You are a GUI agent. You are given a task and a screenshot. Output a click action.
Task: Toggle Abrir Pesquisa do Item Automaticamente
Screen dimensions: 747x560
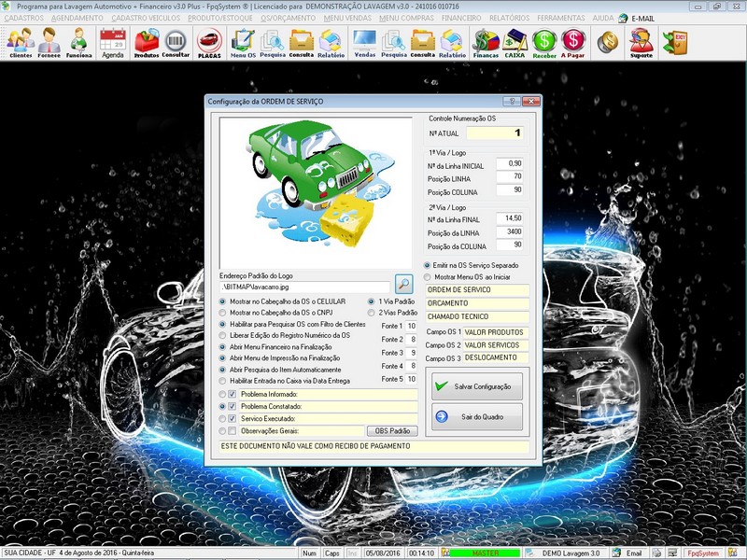222,370
